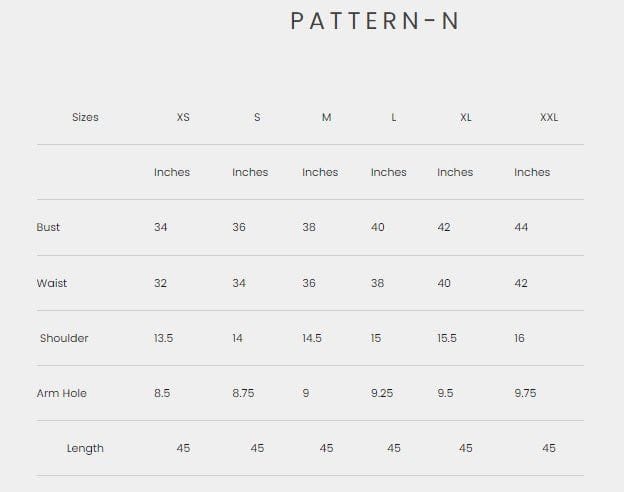The image size is (624, 492).
Task: Click the Shoulder row label
Action: 64,338
